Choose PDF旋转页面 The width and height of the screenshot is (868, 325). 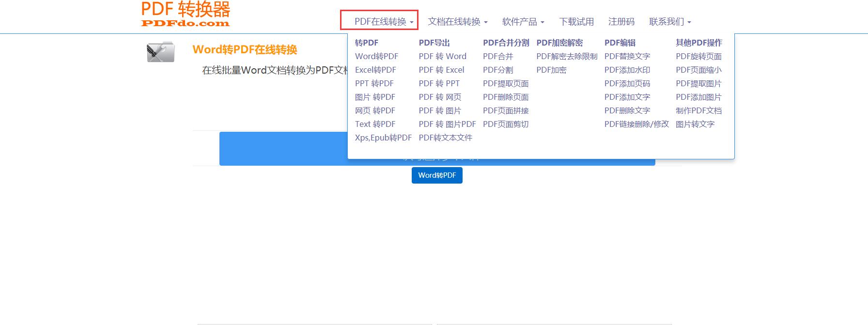click(698, 56)
